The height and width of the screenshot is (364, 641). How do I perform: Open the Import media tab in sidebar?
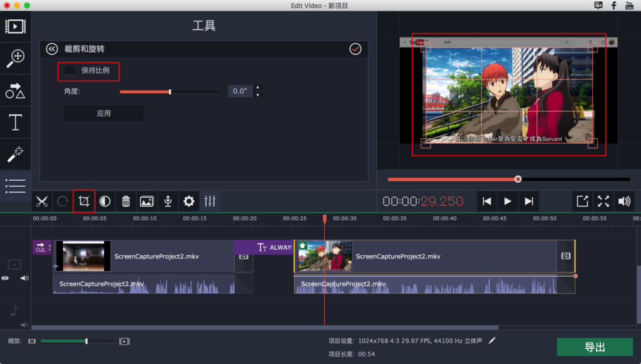[15, 26]
